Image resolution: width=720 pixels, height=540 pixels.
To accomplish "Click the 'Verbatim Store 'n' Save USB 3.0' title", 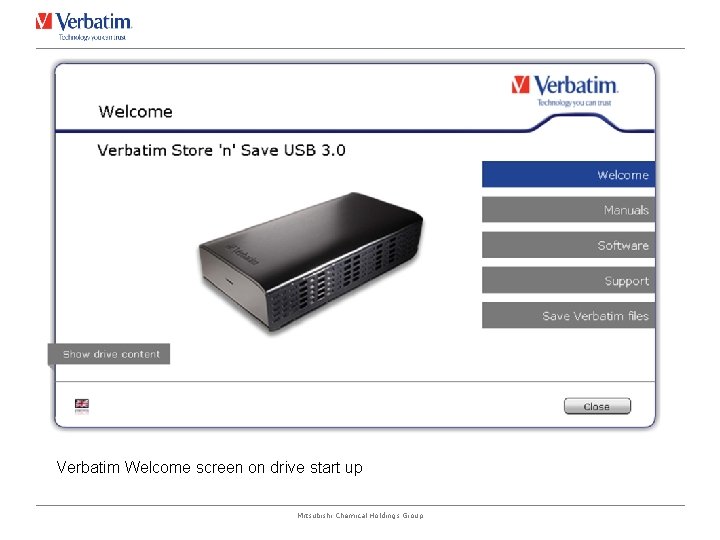I will pyautogui.click(x=221, y=151).
